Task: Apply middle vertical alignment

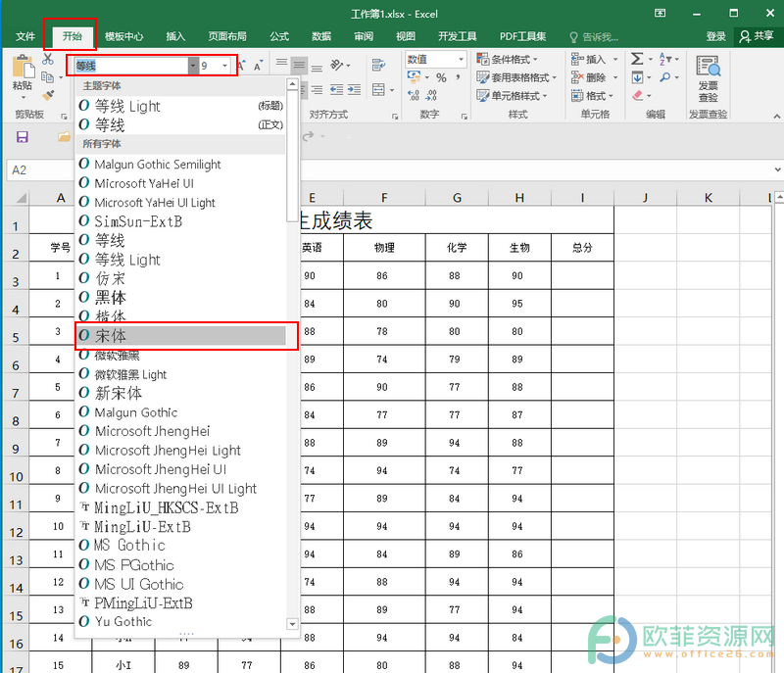Action: 299,65
